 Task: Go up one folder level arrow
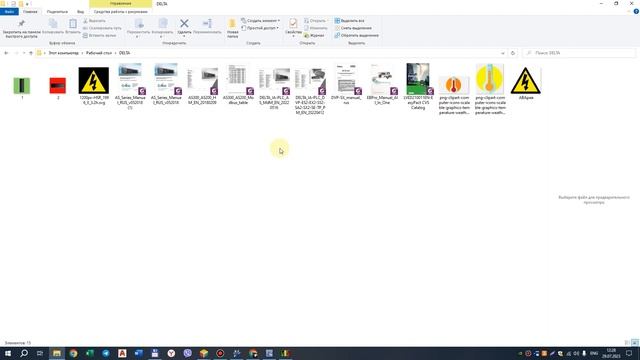click(x=31, y=53)
